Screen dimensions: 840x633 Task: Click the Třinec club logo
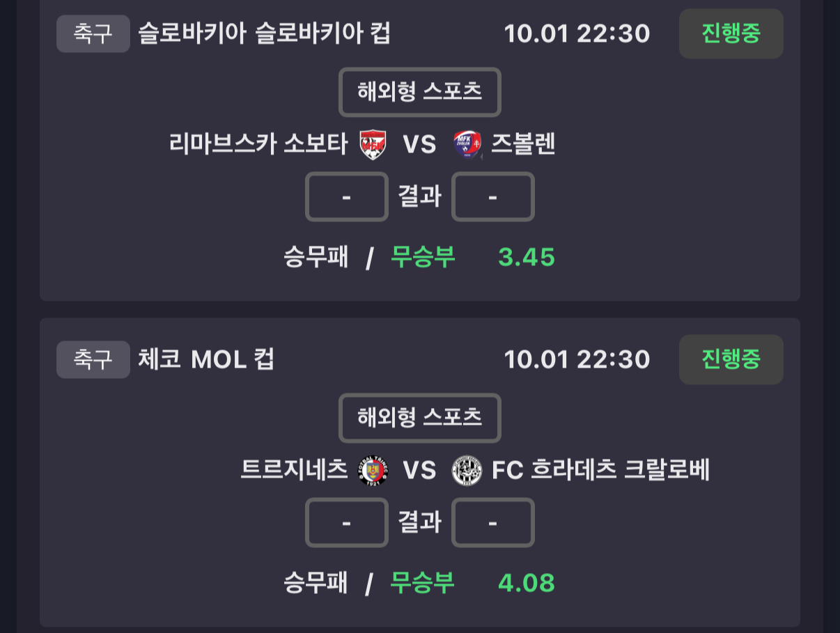point(373,471)
